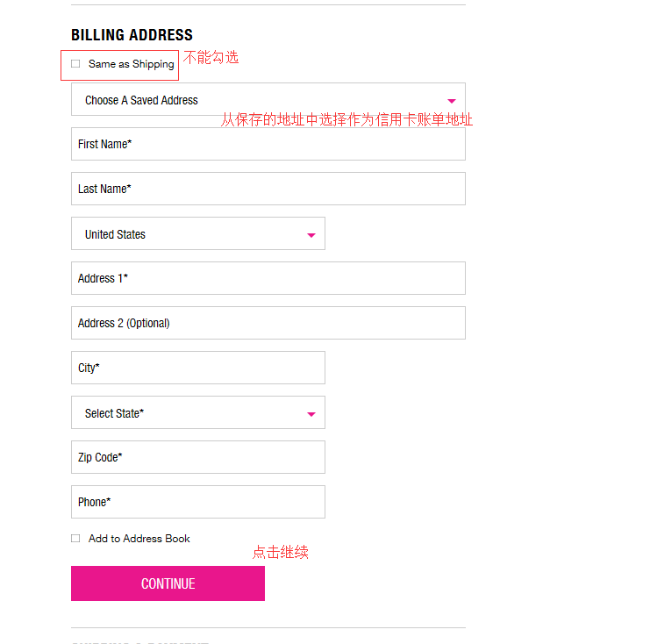Expand the United States country dropdown
The image size is (650, 644).
coord(189,234)
